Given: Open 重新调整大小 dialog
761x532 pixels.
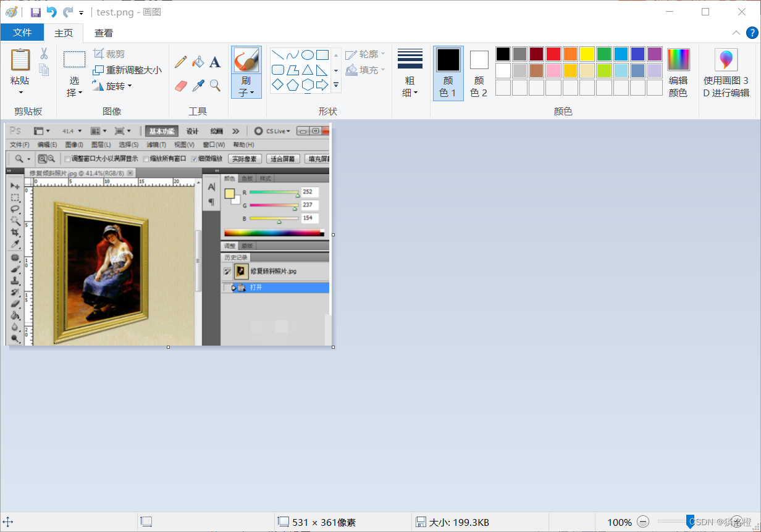Looking at the screenshot, I should (x=127, y=70).
